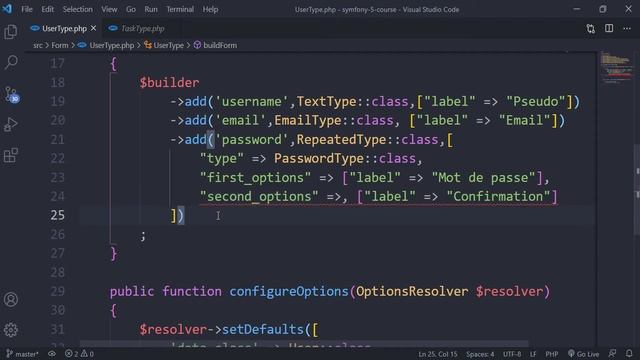
Task: Click the master branch indicator in the status bar
Action: point(22,354)
